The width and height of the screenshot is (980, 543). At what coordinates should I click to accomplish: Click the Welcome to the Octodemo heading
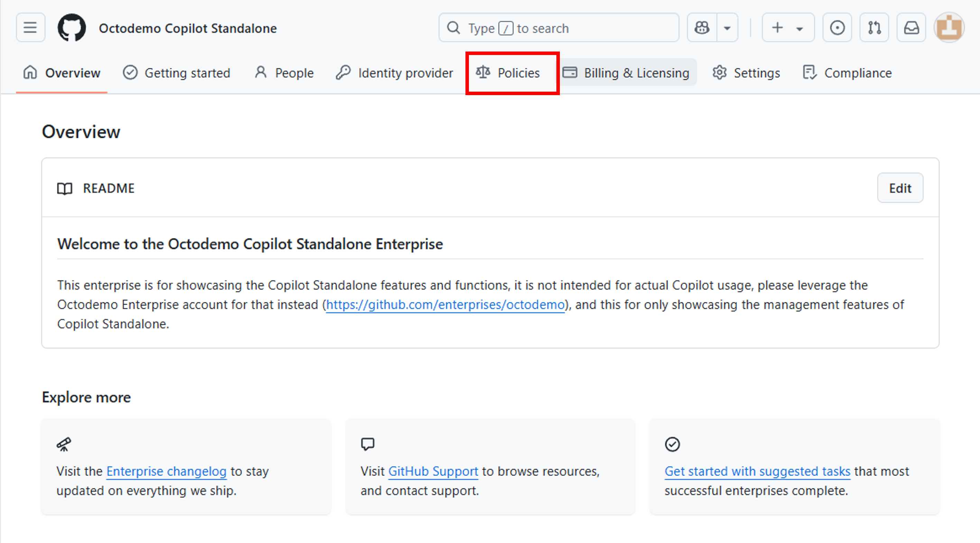pos(250,244)
